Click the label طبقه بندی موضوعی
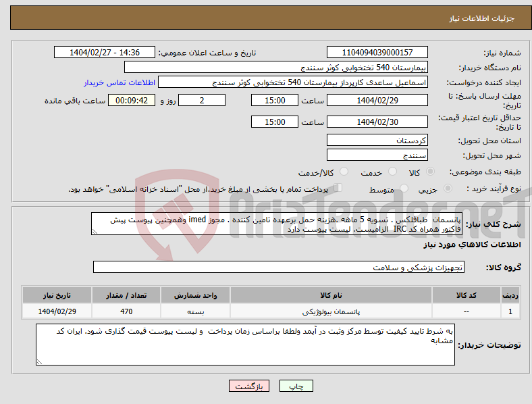 pyautogui.click(x=485, y=172)
